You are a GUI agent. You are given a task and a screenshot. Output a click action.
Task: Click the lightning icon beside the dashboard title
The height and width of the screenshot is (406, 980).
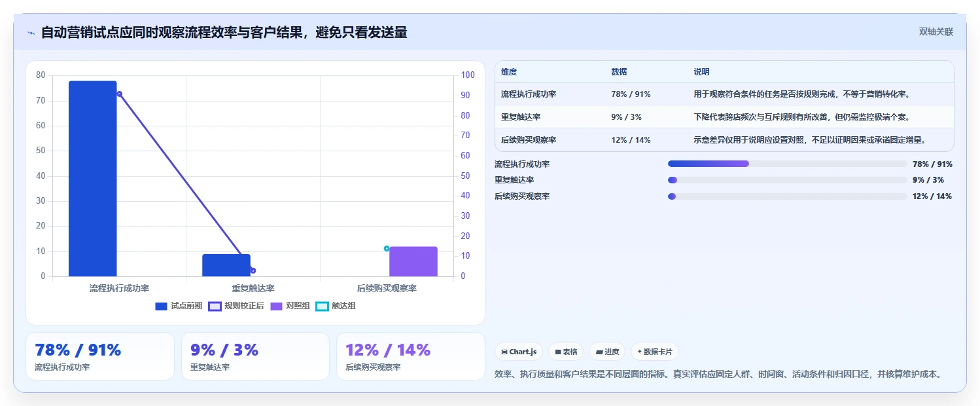(x=31, y=33)
